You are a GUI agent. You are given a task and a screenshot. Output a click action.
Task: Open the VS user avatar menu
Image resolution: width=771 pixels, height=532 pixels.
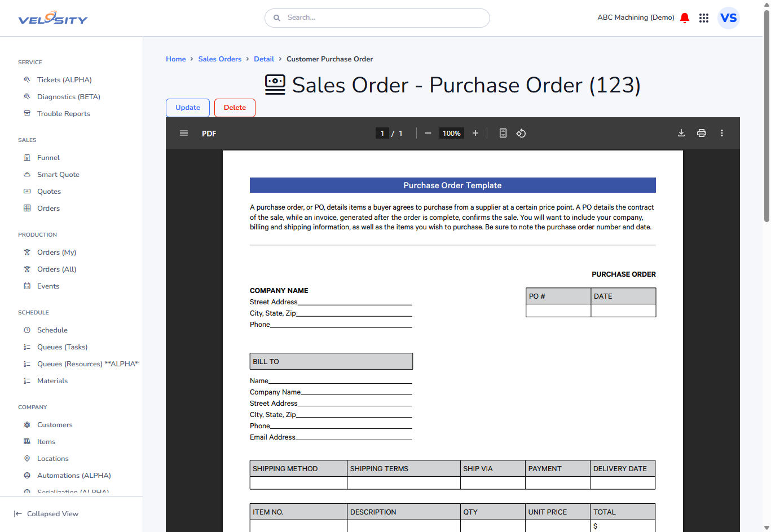(x=729, y=18)
